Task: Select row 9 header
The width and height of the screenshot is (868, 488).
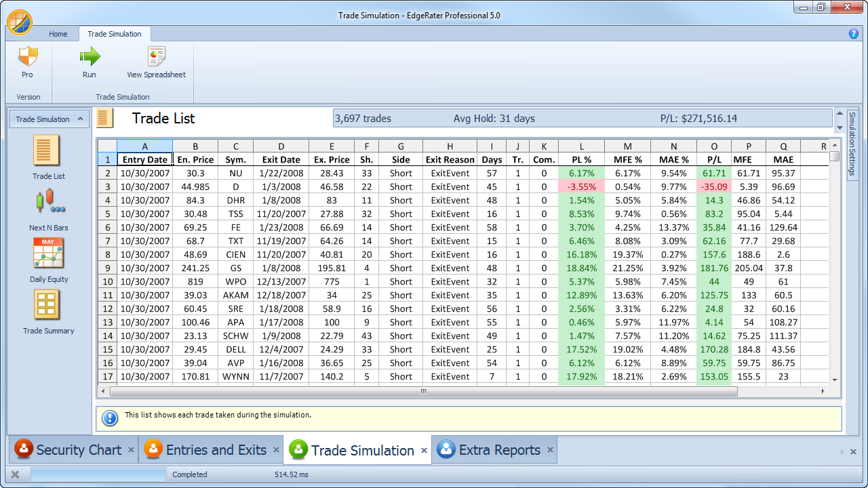Action: tap(107, 268)
